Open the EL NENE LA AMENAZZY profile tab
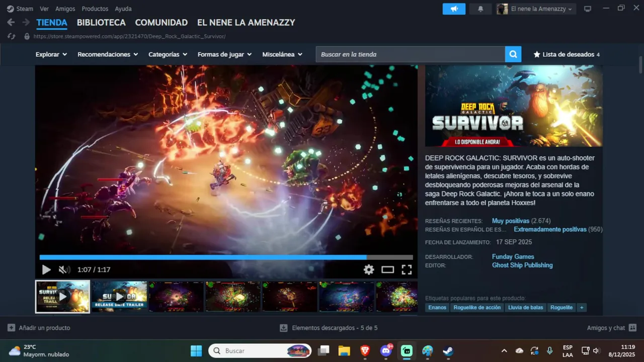The height and width of the screenshot is (362, 644). [x=246, y=23]
